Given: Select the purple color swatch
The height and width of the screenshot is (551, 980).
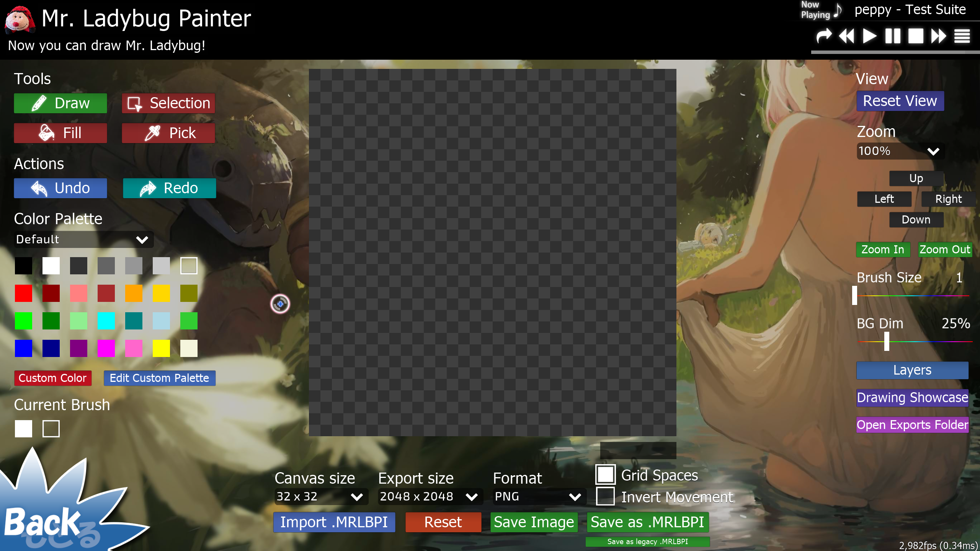Looking at the screenshot, I should click(x=78, y=349).
